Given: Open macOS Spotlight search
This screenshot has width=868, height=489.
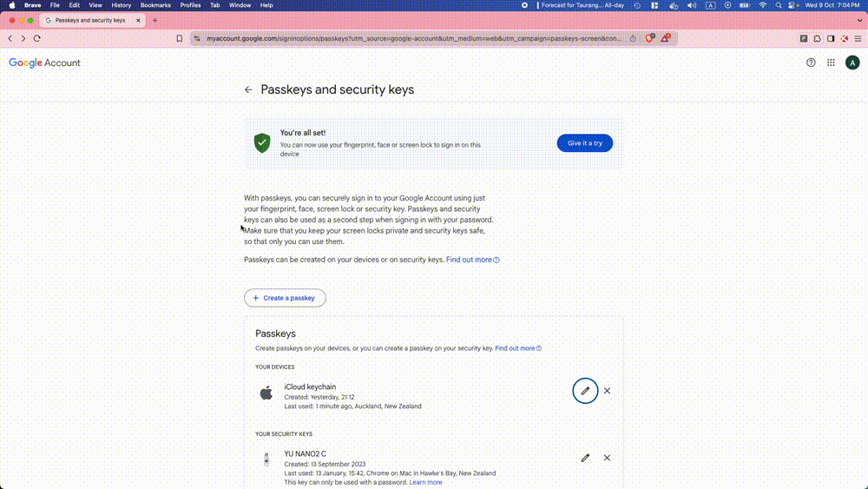Looking at the screenshot, I should click(x=779, y=5).
